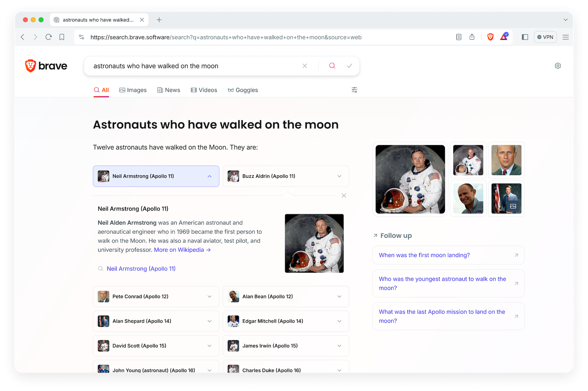588x391 pixels.
Task: Click the share icon in address bar
Action: (x=472, y=37)
